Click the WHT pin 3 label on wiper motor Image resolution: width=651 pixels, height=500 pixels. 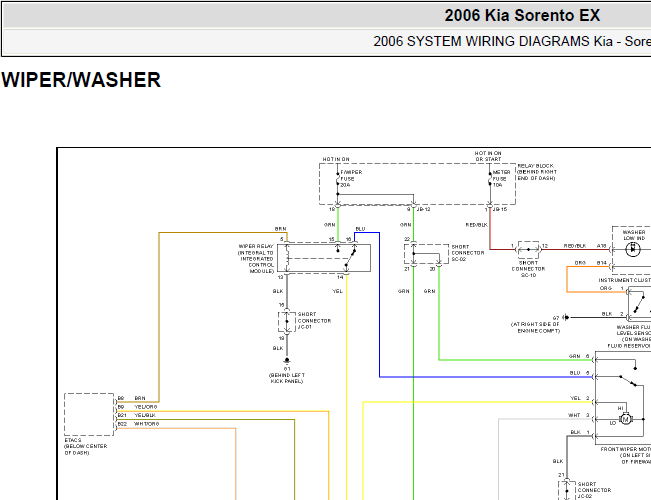pyautogui.click(x=579, y=415)
